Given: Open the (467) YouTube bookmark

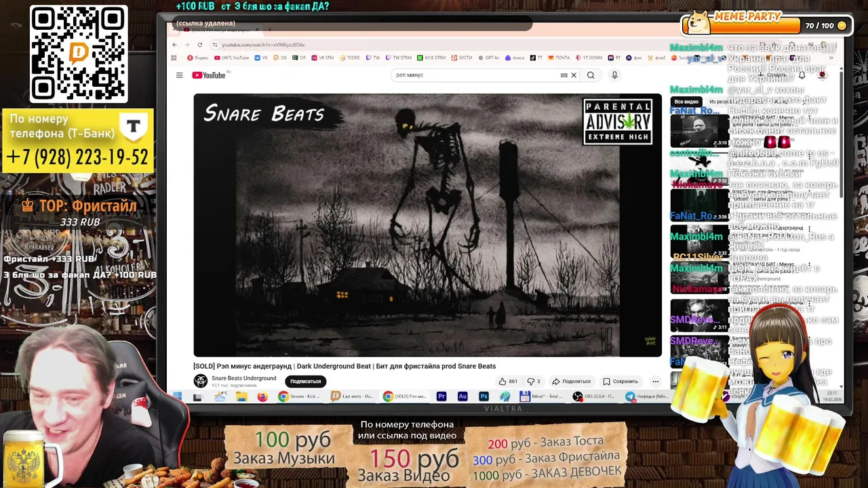Looking at the screenshot, I should pos(232,58).
